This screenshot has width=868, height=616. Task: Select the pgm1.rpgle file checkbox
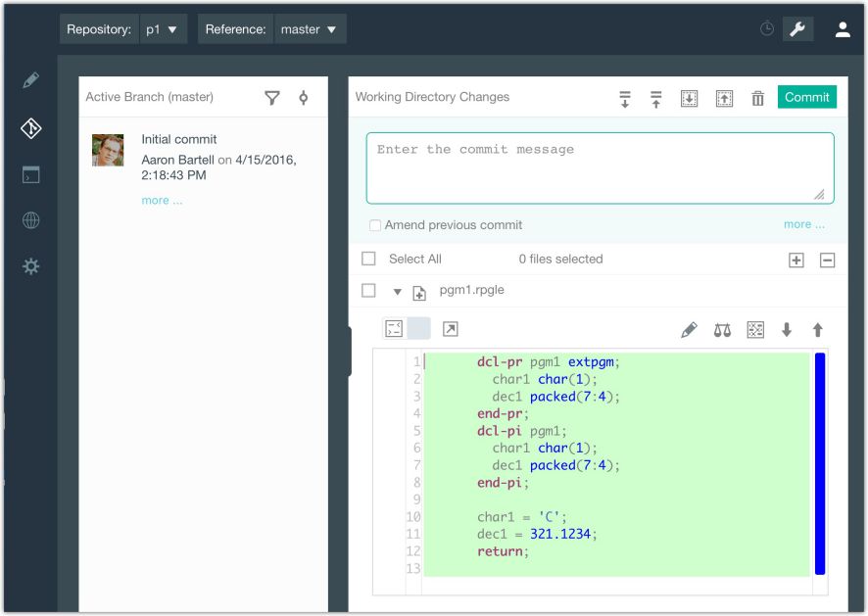368,290
